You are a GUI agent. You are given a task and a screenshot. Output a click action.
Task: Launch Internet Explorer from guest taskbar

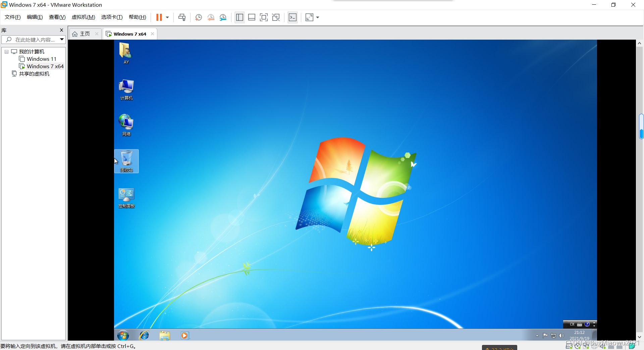(144, 335)
